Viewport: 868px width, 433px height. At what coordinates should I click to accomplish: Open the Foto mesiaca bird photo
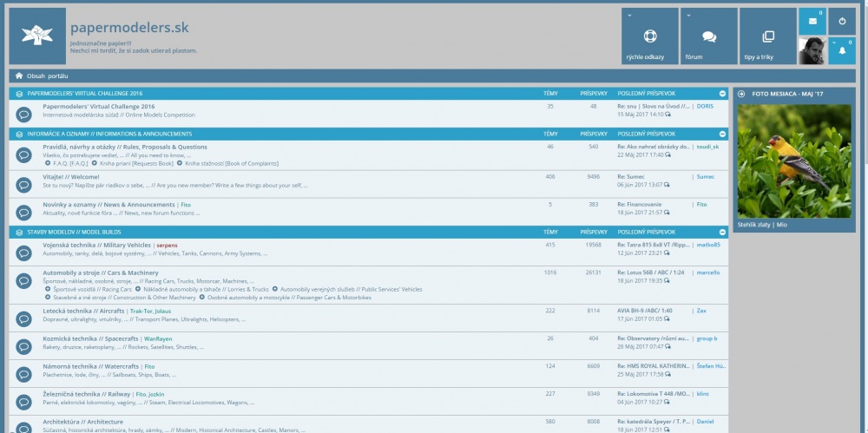pyautogui.click(x=794, y=161)
